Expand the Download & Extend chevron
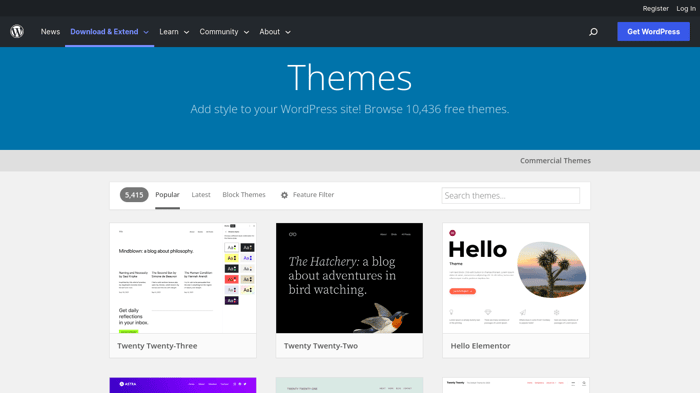 tap(146, 32)
